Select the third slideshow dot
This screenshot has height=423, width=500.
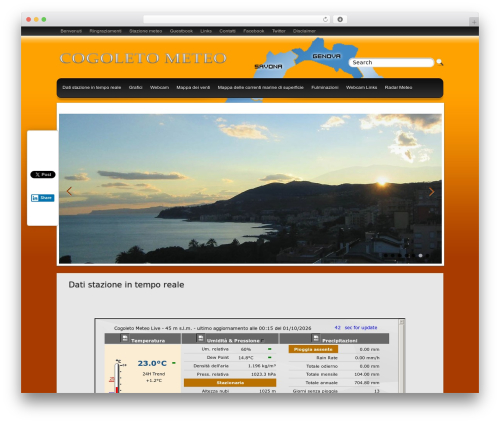coord(399,255)
